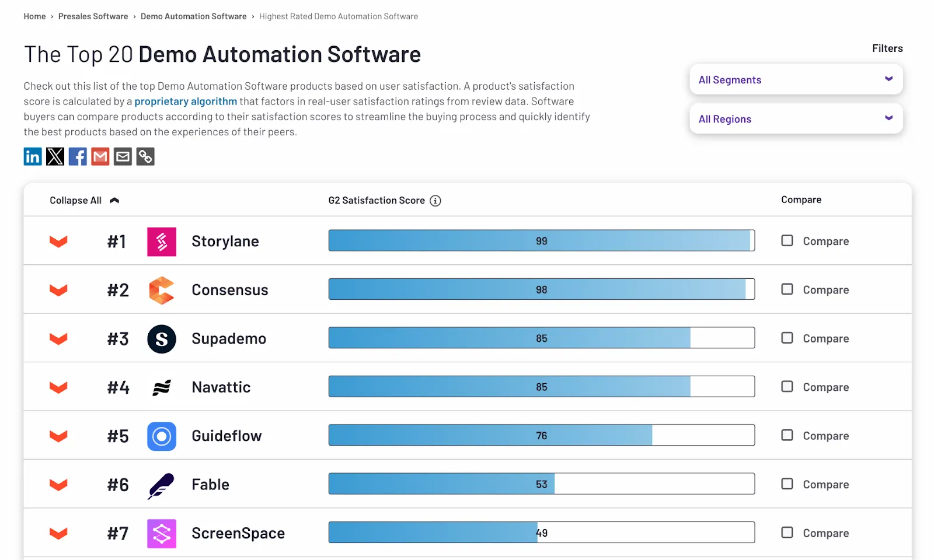934x560 pixels.
Task: Open the All Regions dropdown
Action: 796,118
